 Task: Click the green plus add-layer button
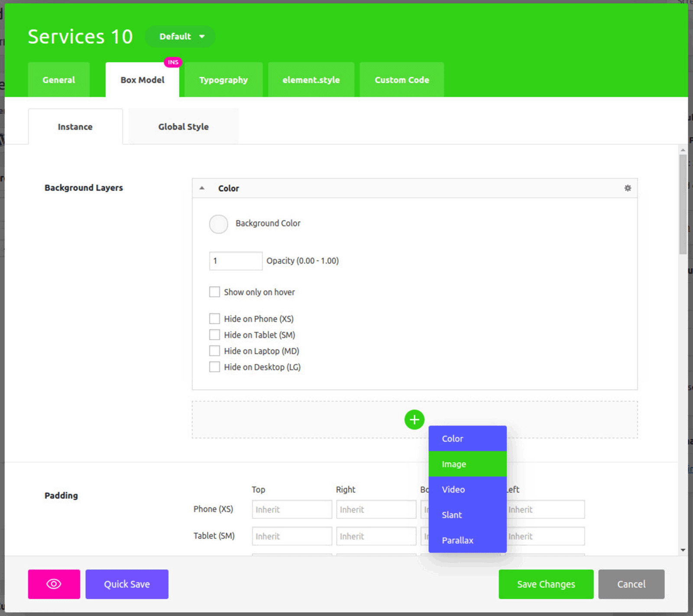pyautogui.click(x=414, y=419)
